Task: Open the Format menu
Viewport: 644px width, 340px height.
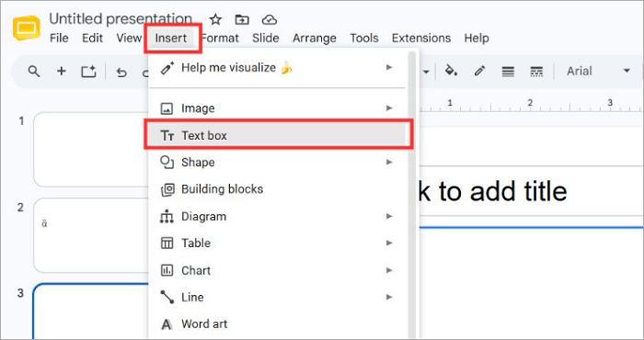Action: 220,39
